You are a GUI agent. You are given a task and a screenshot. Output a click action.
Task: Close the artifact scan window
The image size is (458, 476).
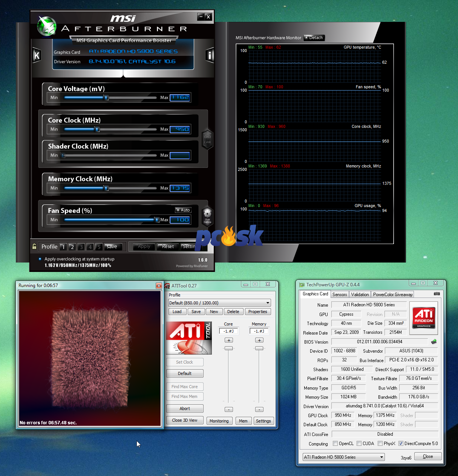tap(159, 286)
